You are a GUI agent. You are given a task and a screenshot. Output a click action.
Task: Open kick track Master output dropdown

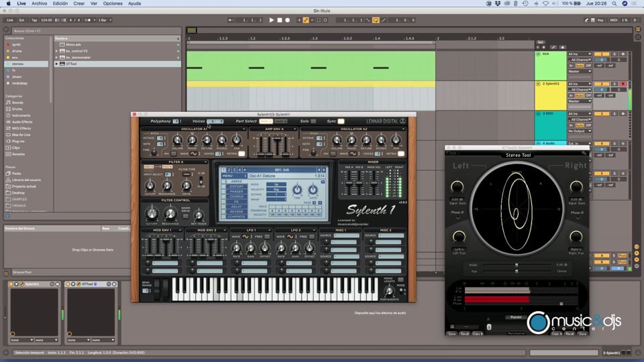580,72
